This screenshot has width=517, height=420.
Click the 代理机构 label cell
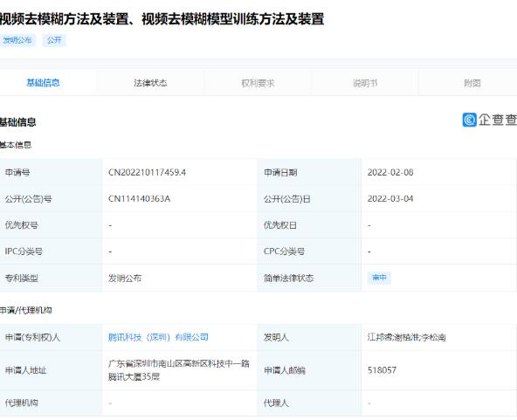tap(51, 403)
